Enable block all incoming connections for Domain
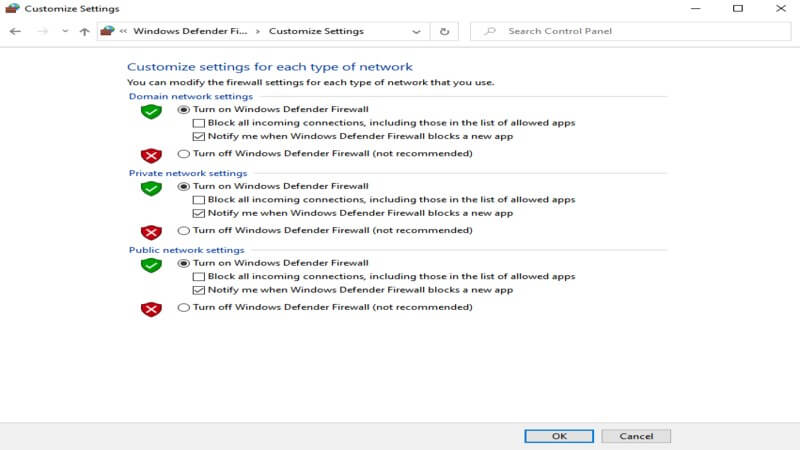Screen dimensions: 800x450 point(199,123)
